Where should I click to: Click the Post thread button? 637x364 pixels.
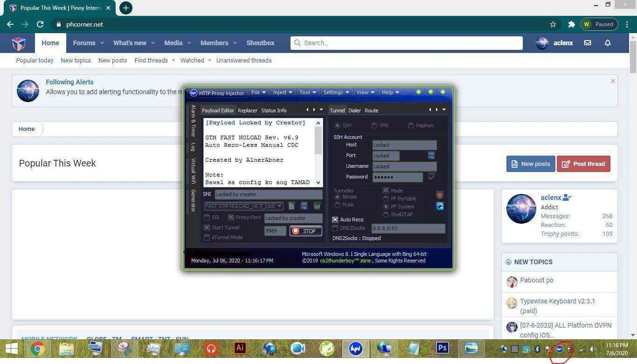pos(583,164)
